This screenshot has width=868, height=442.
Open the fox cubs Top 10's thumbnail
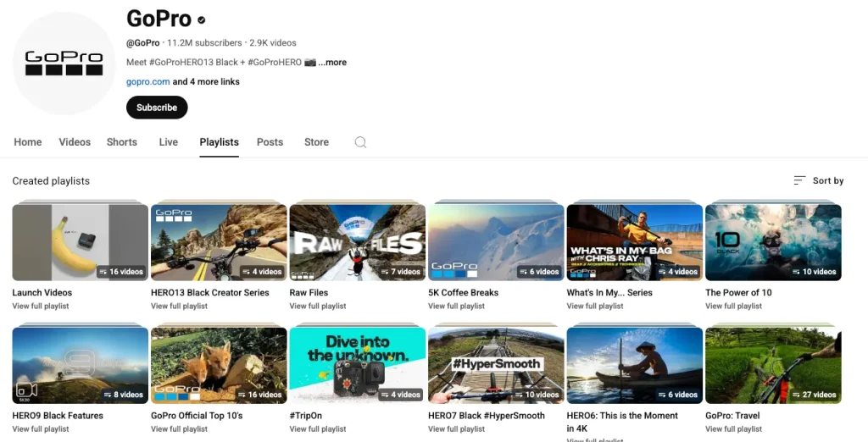pos(219,365)
